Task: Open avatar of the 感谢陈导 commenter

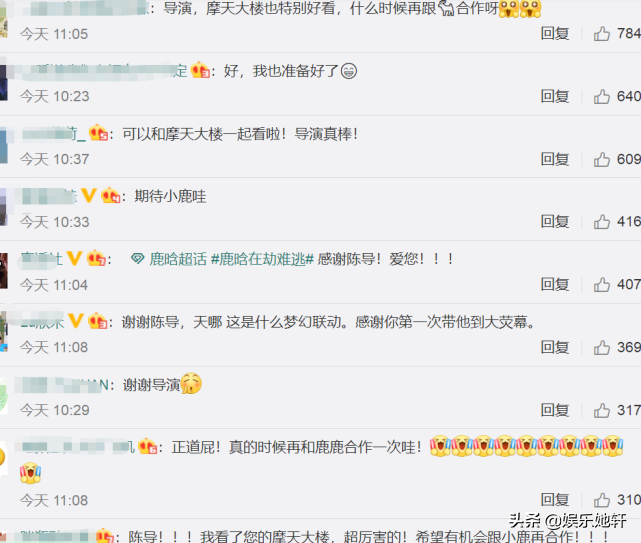Action: (x=4, y=271)
